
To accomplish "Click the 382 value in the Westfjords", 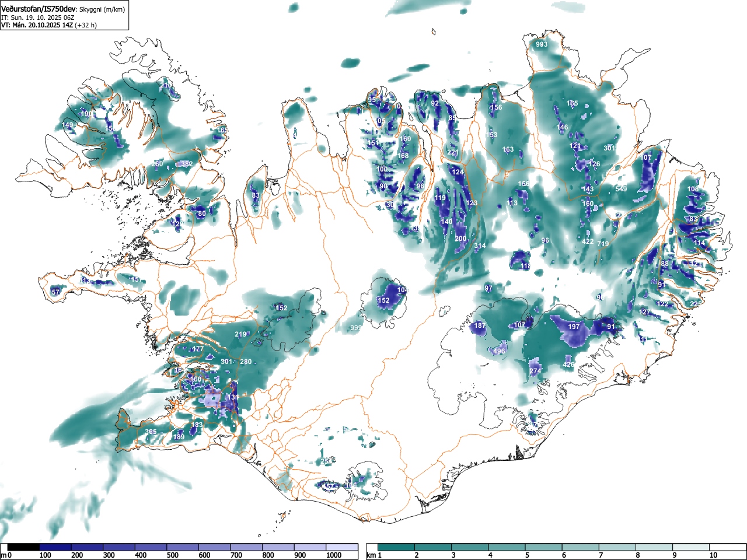I will [x=187, y=164].
